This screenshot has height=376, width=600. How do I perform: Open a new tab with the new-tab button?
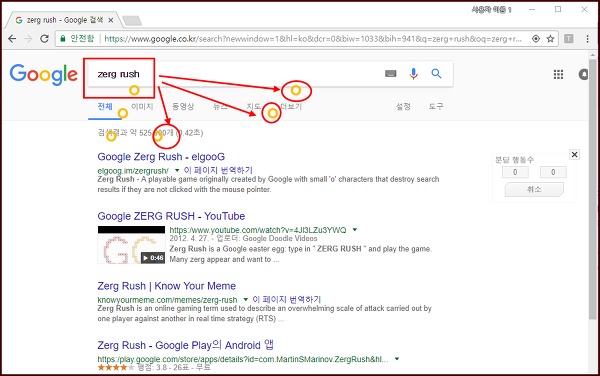(132, 21)
